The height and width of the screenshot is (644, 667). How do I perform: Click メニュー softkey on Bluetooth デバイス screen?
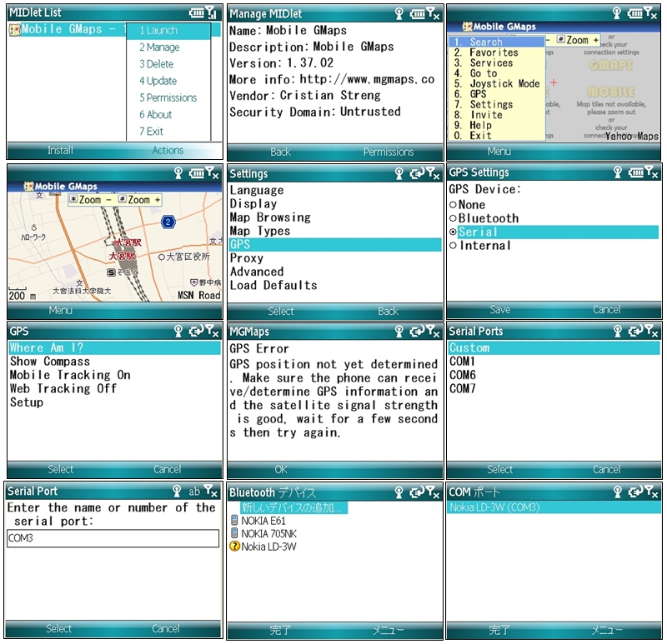[388, 630]
